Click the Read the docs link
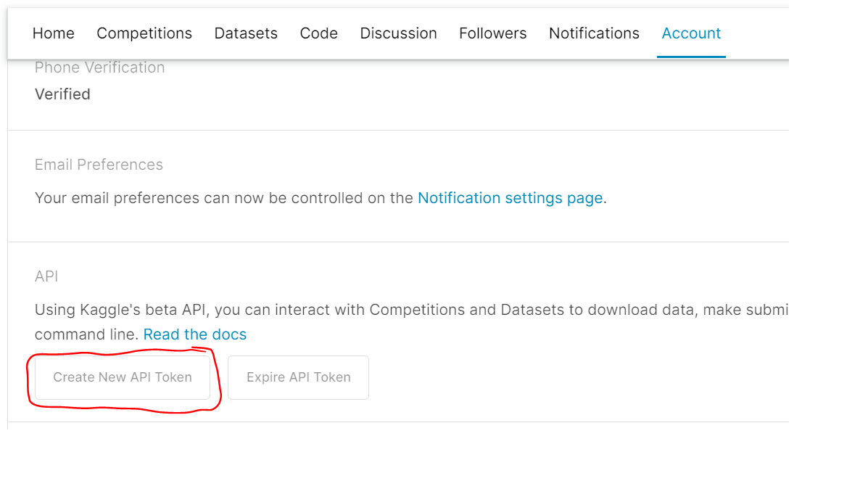 (194, 334)
